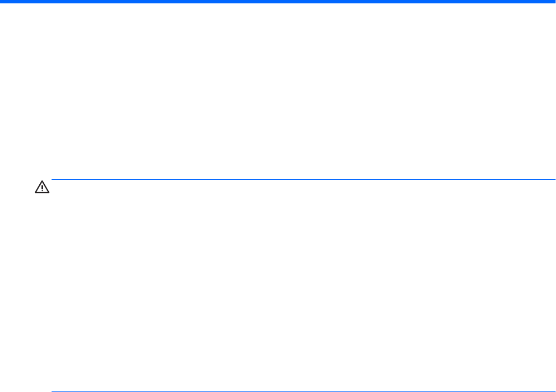Click the blue line above the warning box
This screenshot has height=392, width=556.
pyautogui.click(x=304, y=179)
